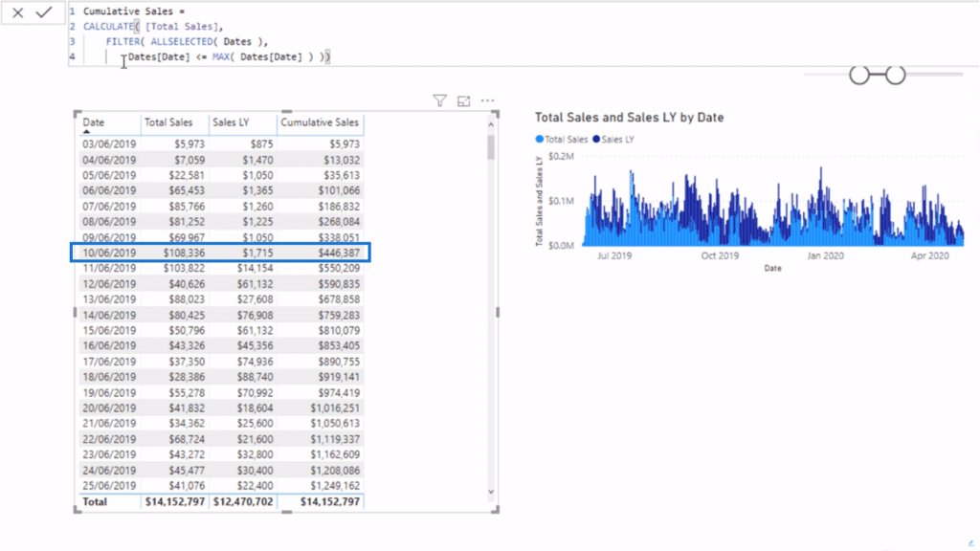Screen dimensions: 980x551
Task: Click the Sales LY value $14,154
Action: (255, 268)
